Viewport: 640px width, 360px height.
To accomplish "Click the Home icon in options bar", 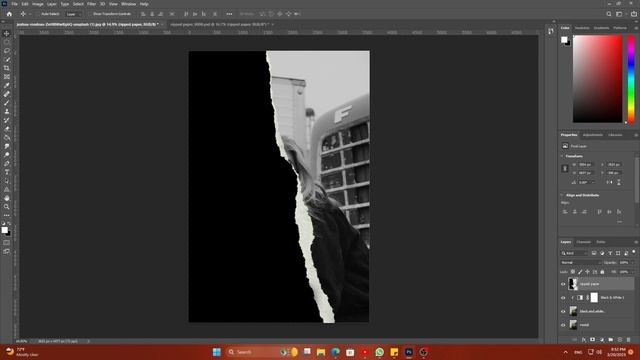I will pyautogui.click(x=9, y=14).
